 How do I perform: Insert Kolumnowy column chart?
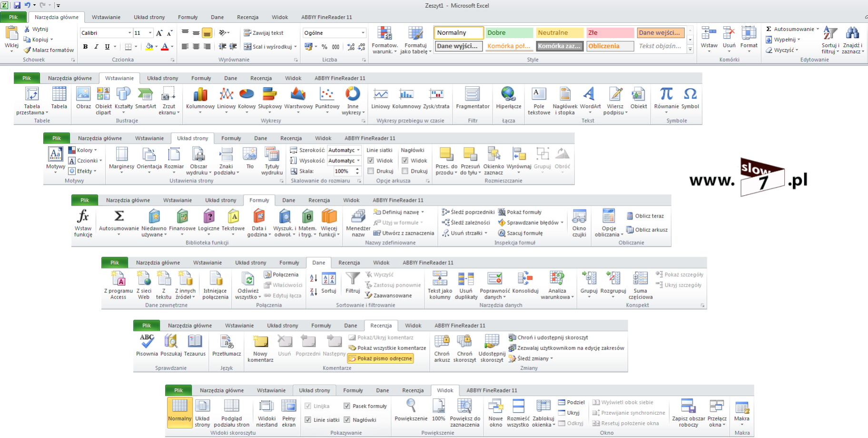pyautogui.click(x=200, y=100)
